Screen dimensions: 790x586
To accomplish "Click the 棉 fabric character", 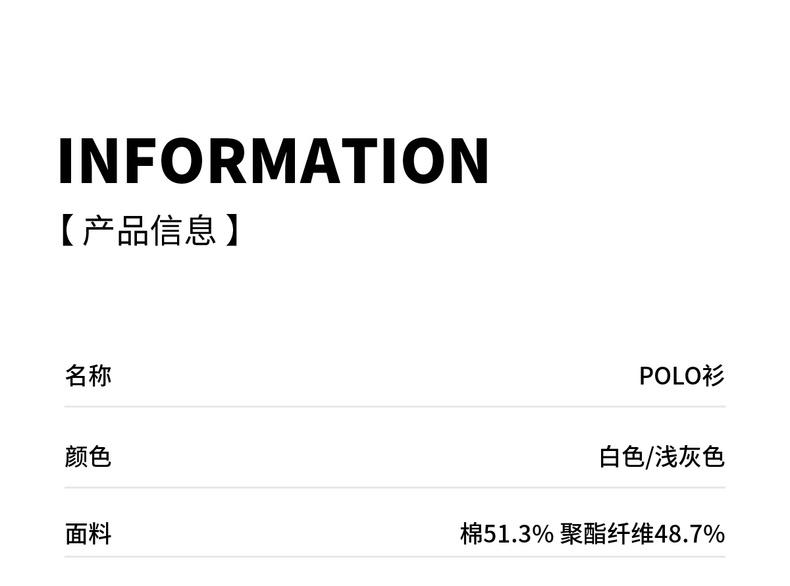I will tap(471, 534).
